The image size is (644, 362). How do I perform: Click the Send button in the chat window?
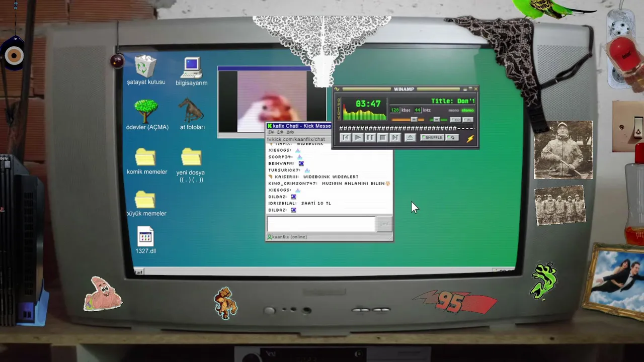[x=384, y=224]
